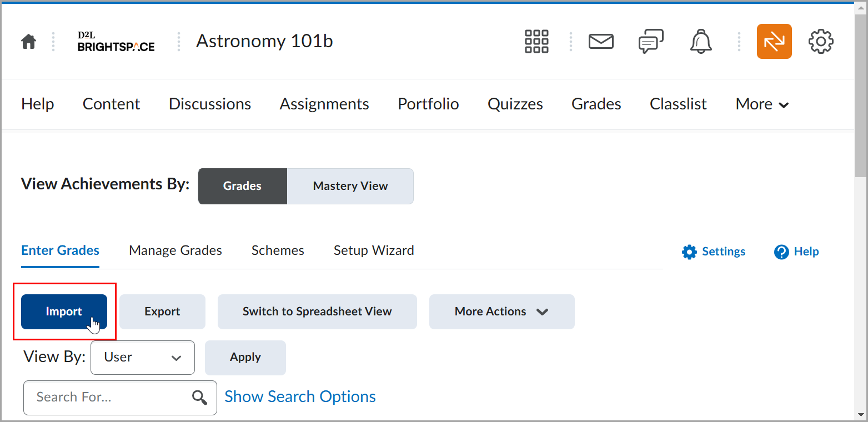Open the Manage Grades tab

pos(175,250)
